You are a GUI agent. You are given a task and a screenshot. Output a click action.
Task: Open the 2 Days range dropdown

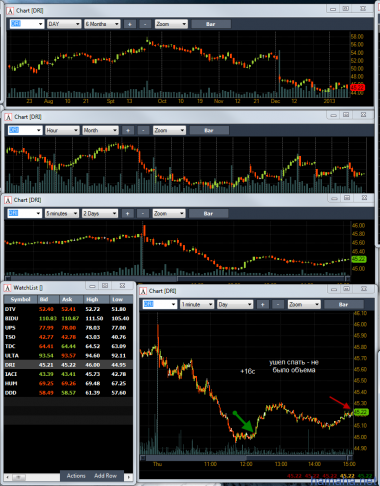point(100,213)
